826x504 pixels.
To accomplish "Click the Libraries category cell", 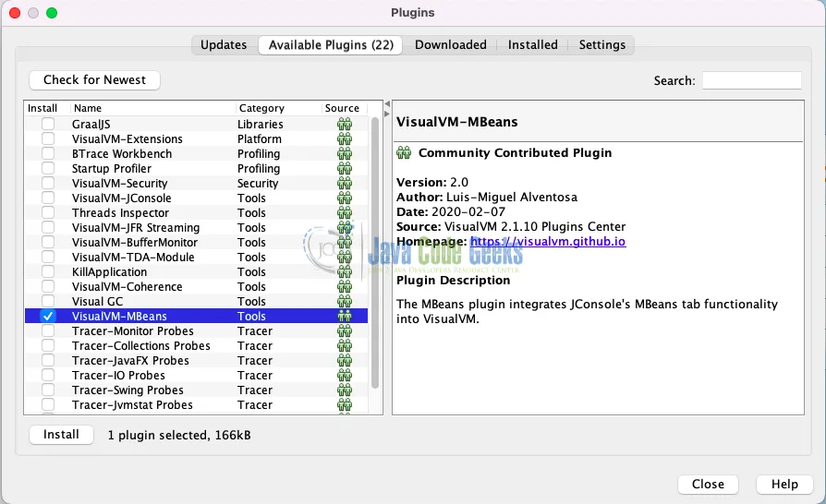I will point(261,125).
